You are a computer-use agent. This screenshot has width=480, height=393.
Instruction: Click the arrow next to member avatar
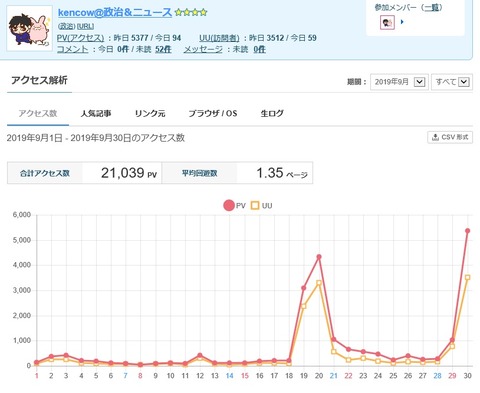[x=402, y=22]
